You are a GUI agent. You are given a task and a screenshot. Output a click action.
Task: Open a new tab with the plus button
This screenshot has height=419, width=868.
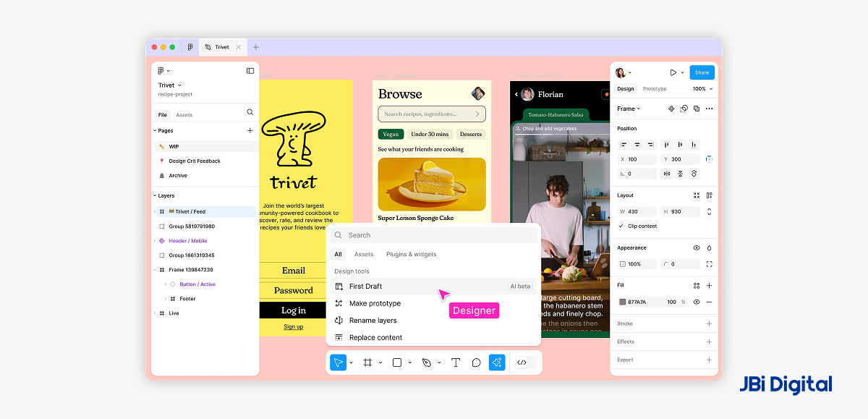[255, 47]
